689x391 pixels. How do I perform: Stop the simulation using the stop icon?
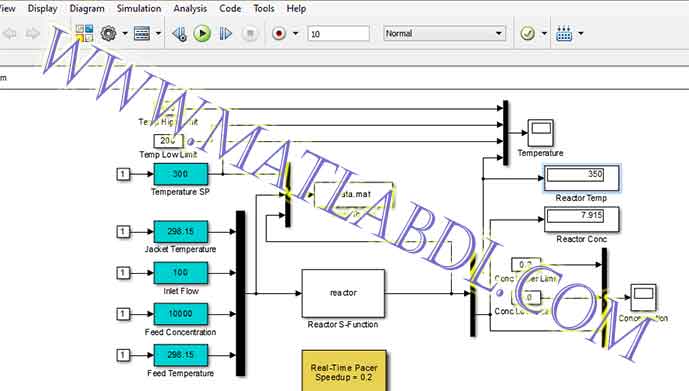coord(250,33)
